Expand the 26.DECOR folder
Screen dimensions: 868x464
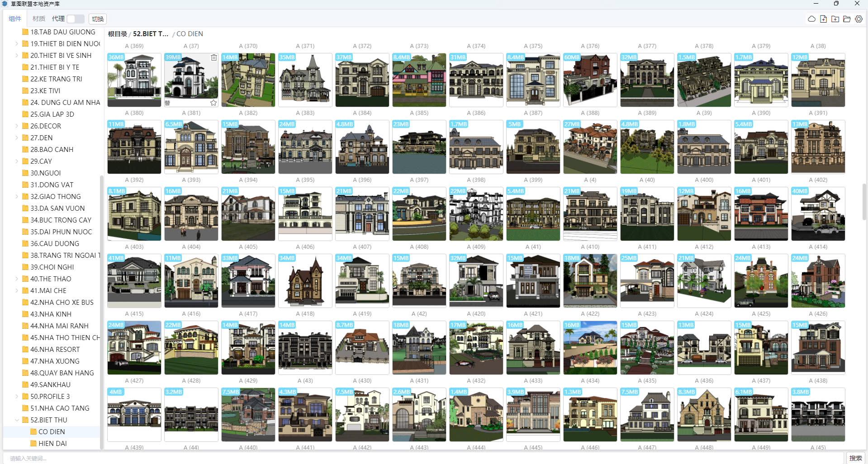tap(17, 126)
